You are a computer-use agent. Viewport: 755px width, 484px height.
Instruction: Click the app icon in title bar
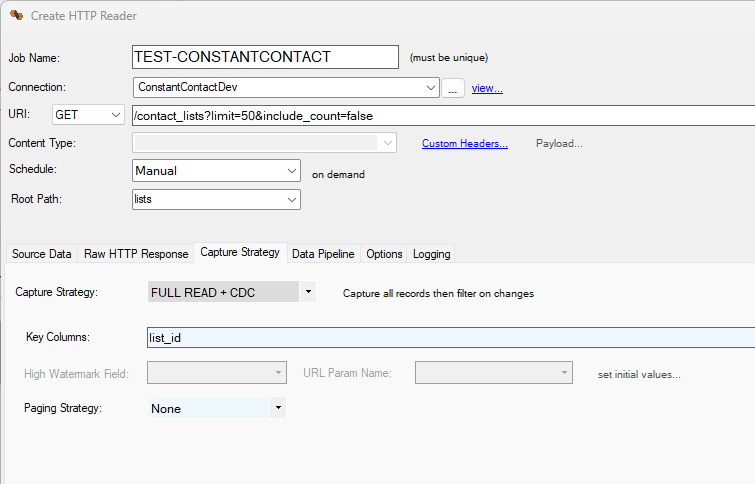coord(16,15)
